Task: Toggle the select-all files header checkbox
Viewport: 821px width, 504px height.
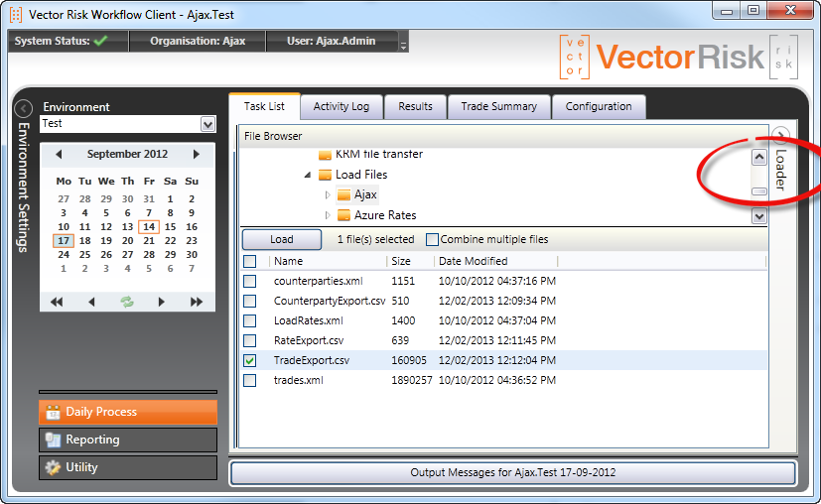Action: click(250, 261)
